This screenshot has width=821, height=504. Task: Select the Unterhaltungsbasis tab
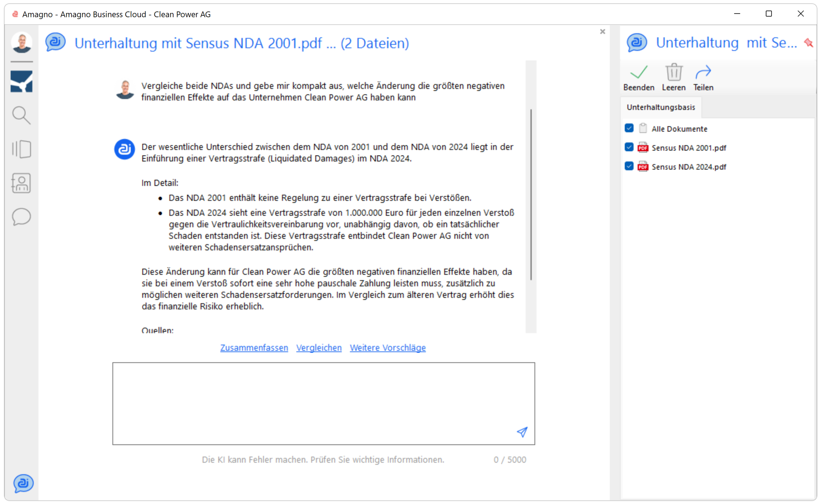(661, 107)
